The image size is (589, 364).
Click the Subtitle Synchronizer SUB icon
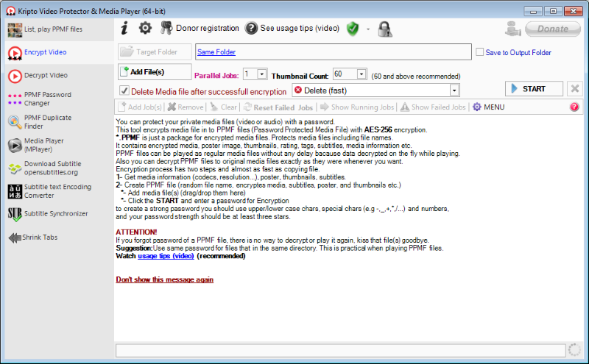[15, 214]
